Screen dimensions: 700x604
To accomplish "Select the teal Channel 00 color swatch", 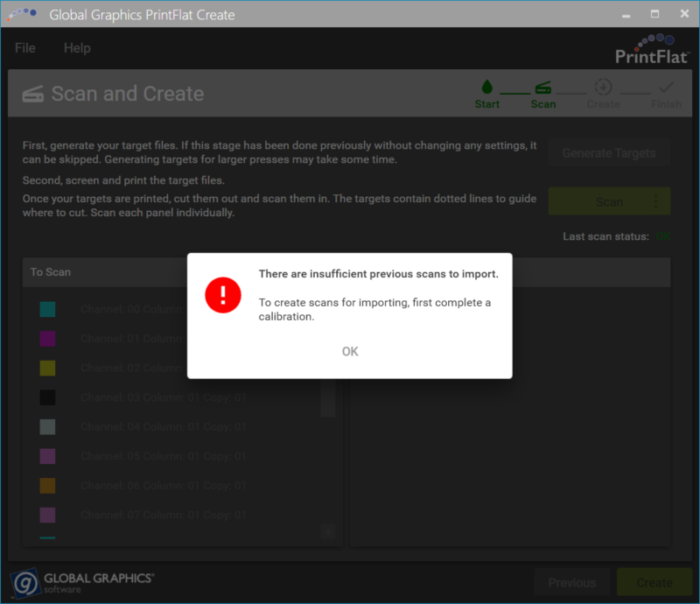I will pyautogui.click(x=47, y=309).
